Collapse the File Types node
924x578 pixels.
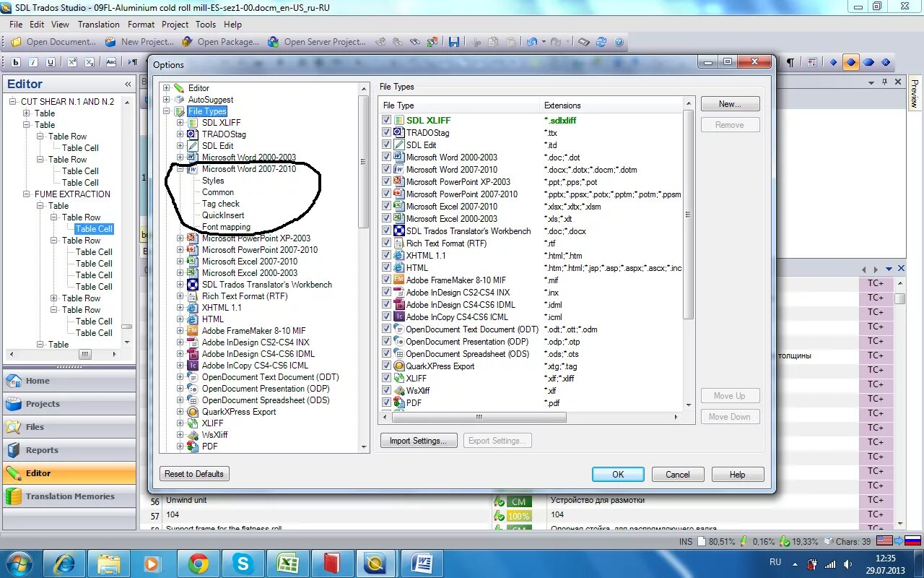[x=167, y=111]
